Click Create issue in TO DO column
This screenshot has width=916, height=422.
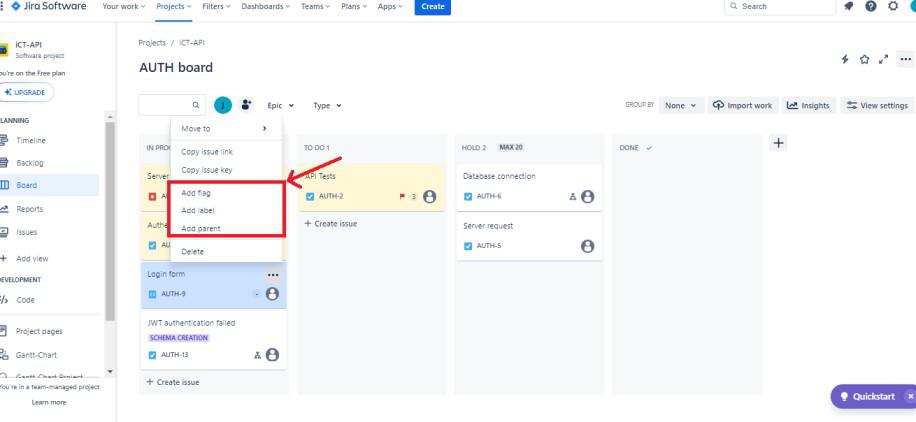tap(331, 224)
